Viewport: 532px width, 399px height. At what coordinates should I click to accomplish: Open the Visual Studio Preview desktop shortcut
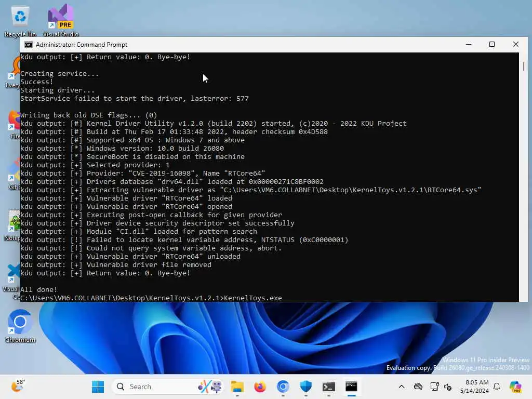click(x=61, y=20)
